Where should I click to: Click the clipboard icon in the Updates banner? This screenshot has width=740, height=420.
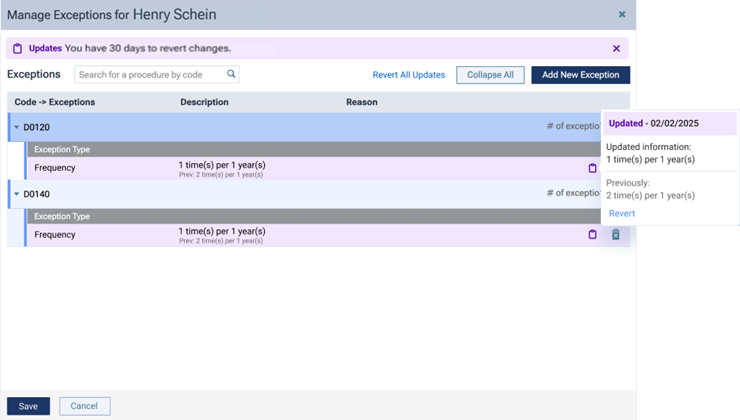point(17,48)
